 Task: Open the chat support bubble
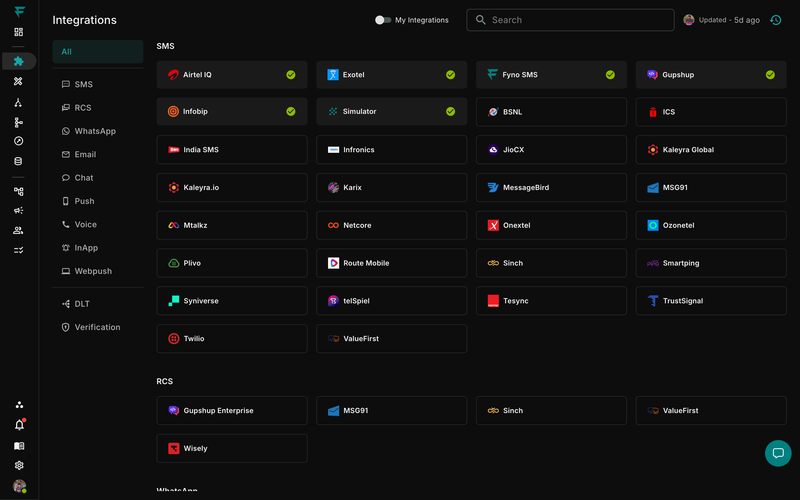(x=778, y=453)
